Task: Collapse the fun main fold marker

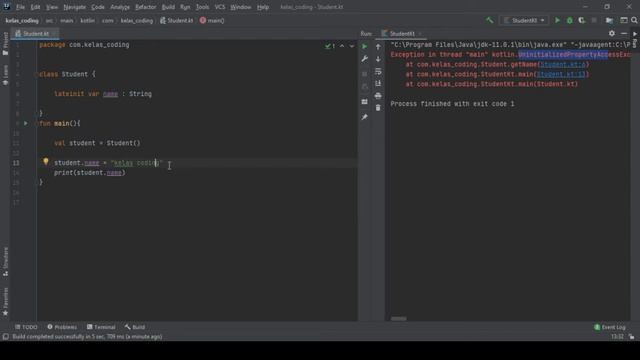Action: (x=37, y=123)
